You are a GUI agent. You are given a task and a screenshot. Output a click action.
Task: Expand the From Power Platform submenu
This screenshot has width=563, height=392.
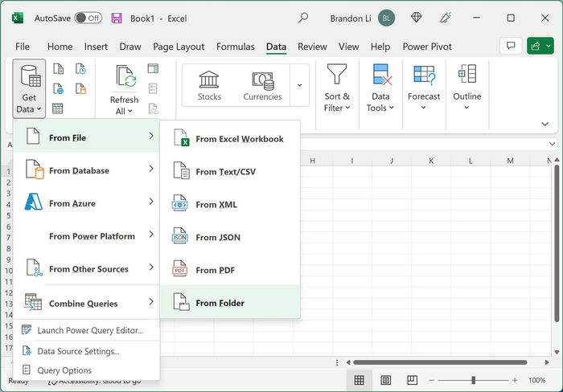(x=86, y=235)
